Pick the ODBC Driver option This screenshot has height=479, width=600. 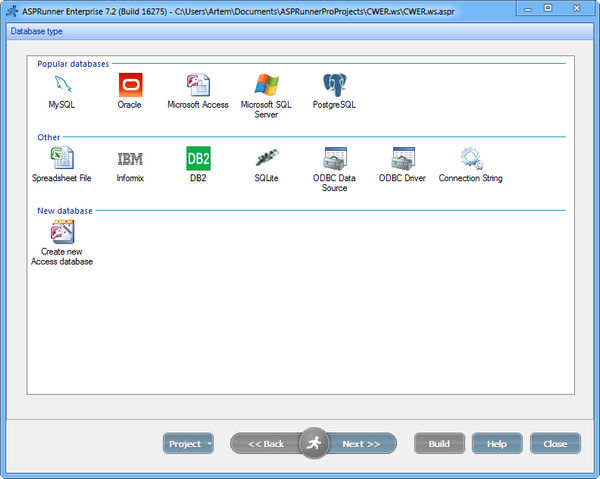402,159
